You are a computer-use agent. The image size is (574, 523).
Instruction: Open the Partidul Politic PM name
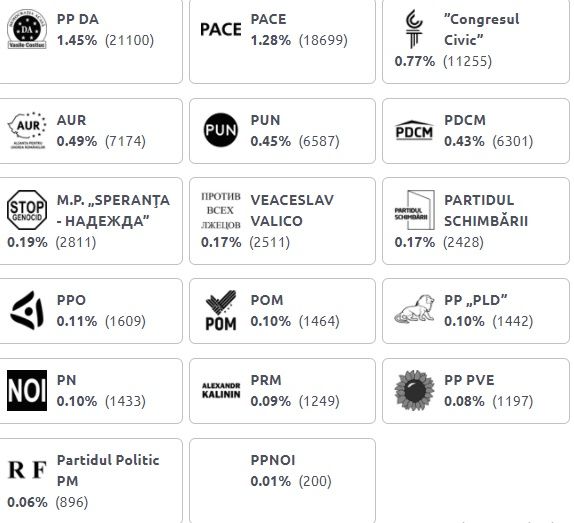(x=108, y=470)
